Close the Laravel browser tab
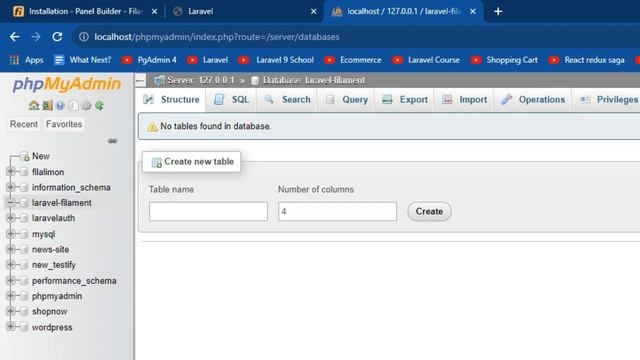 click(313, 11)
